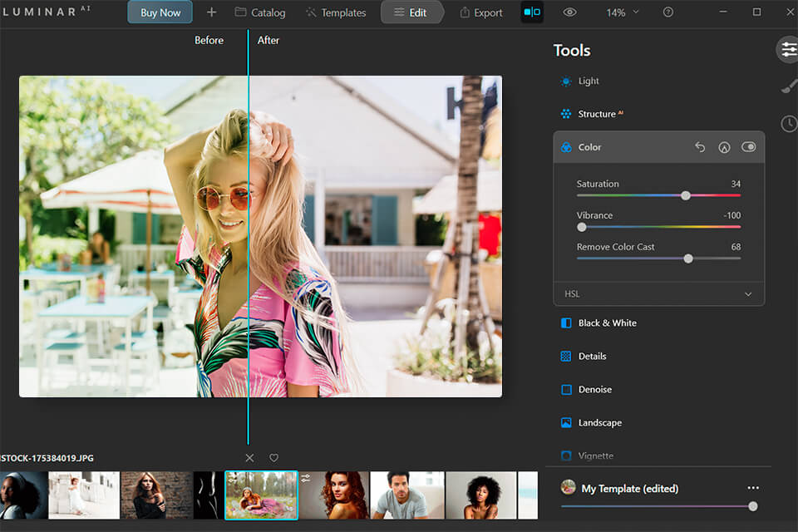Click the Remove Color Cast value 68
The image size is (798, 532).
736,247
